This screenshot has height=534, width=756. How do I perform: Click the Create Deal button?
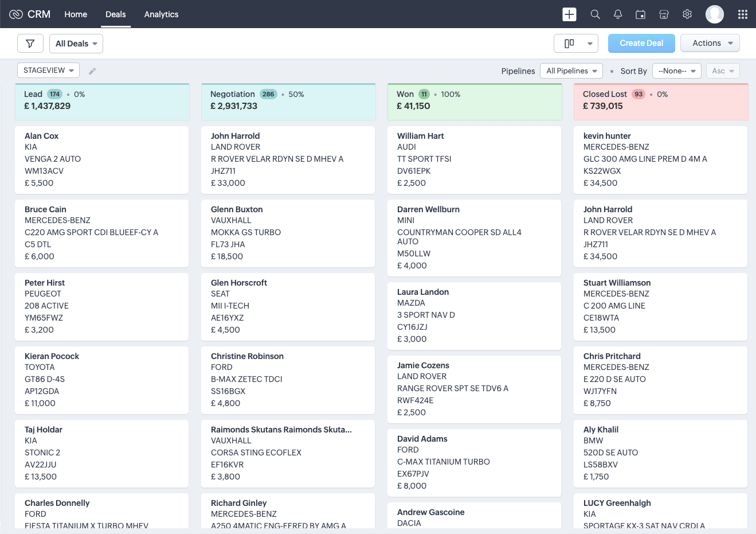[641, 44]
